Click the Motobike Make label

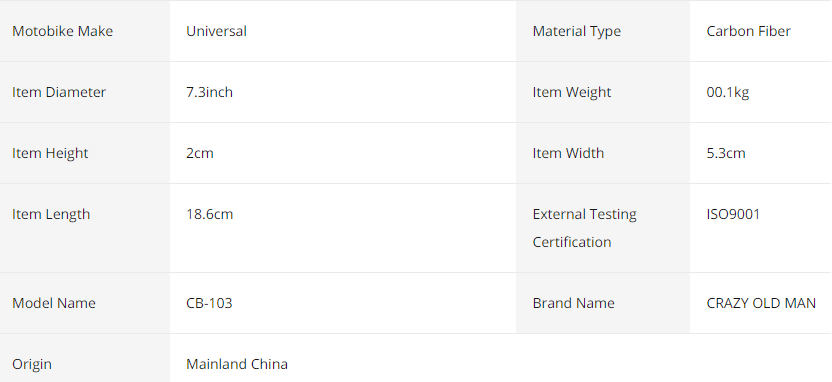point(63,31)
